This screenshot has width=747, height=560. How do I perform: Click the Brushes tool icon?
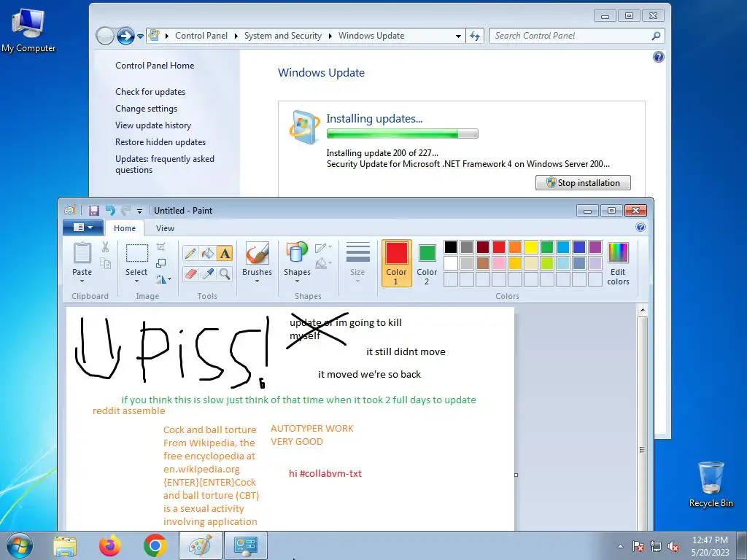coord(258,253)
